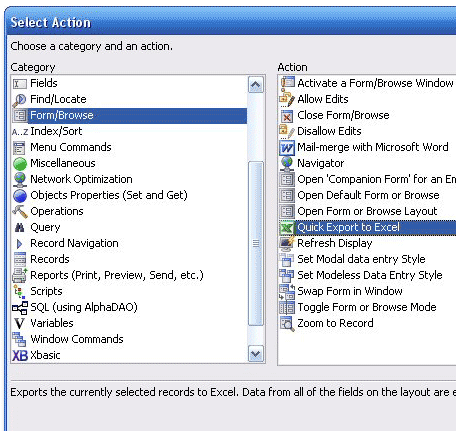
Task: Click the Xbasic XB icon
Action: click(20, 355)
